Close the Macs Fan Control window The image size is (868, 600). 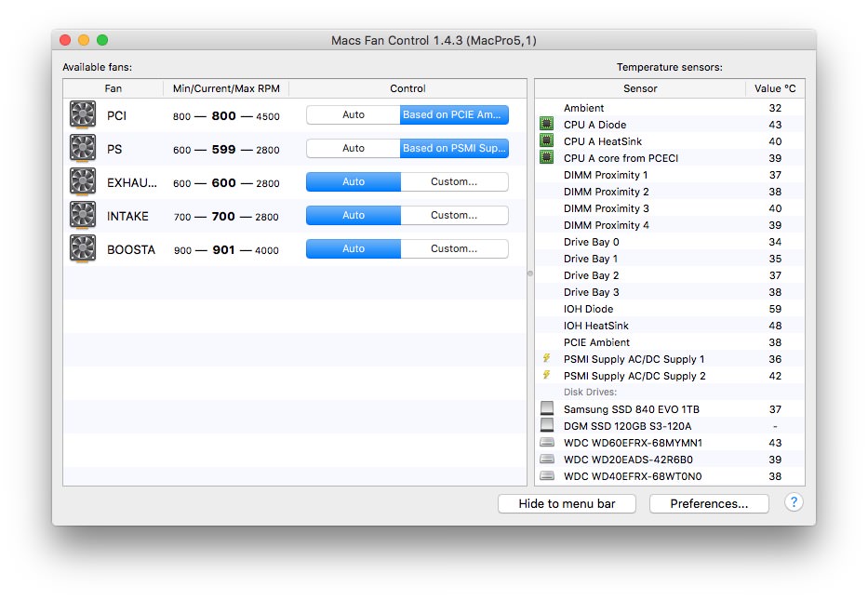65,40
